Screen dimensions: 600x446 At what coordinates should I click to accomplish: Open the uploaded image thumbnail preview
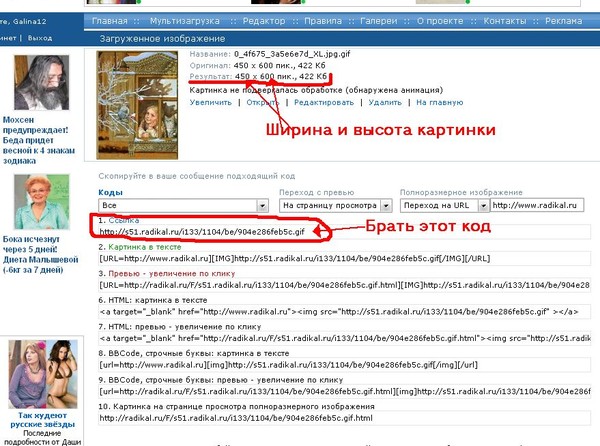click(137, 105)
